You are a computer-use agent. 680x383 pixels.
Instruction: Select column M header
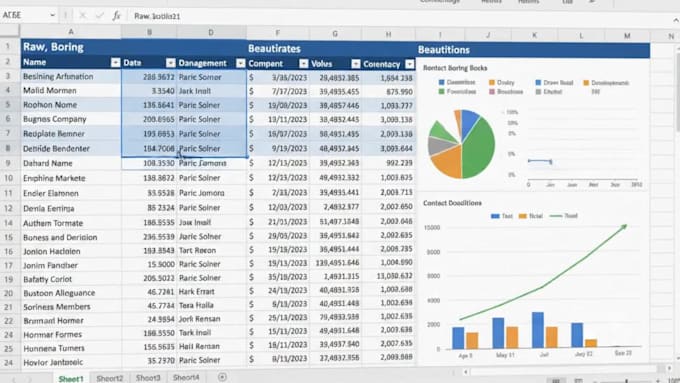(627, 36)
